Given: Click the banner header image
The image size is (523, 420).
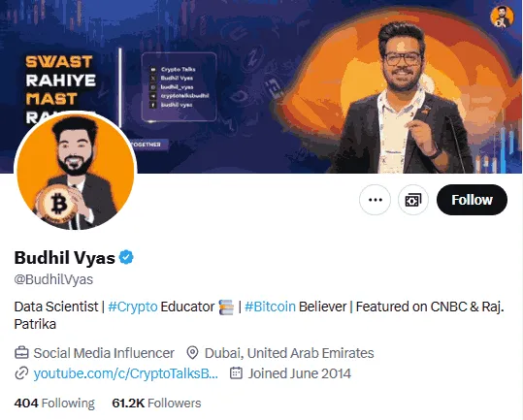Looking at the screenshot, I should (x=262, y=86).
